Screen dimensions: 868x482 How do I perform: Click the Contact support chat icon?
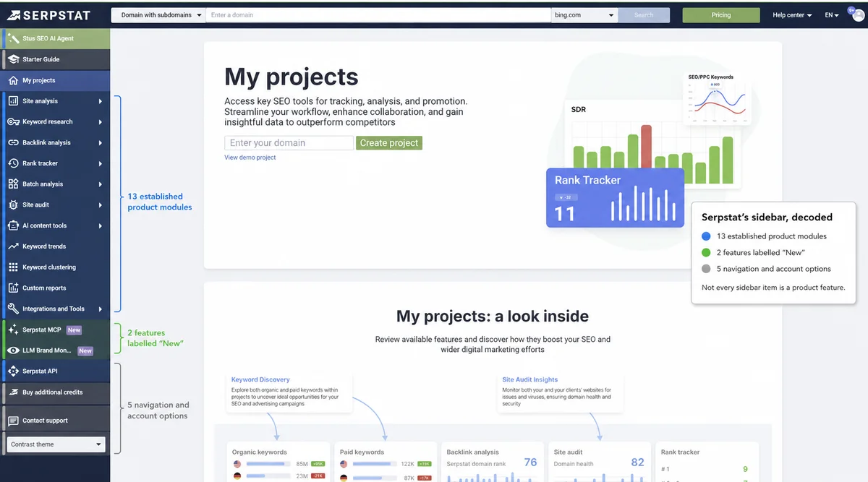[13, 421]
